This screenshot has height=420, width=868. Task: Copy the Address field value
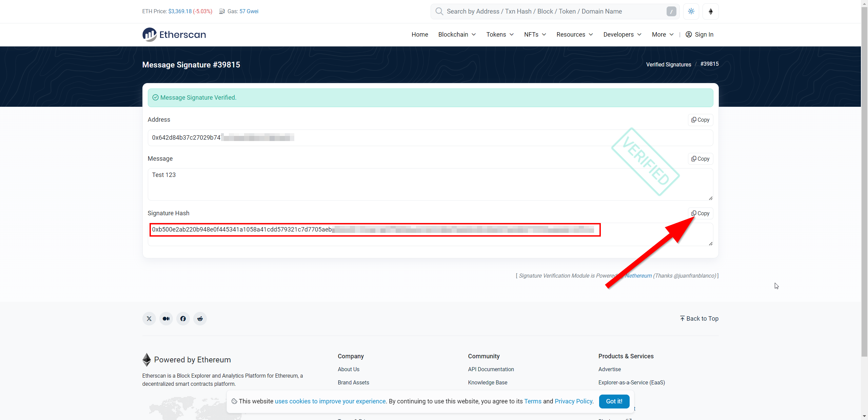click(x=701, y=120)
